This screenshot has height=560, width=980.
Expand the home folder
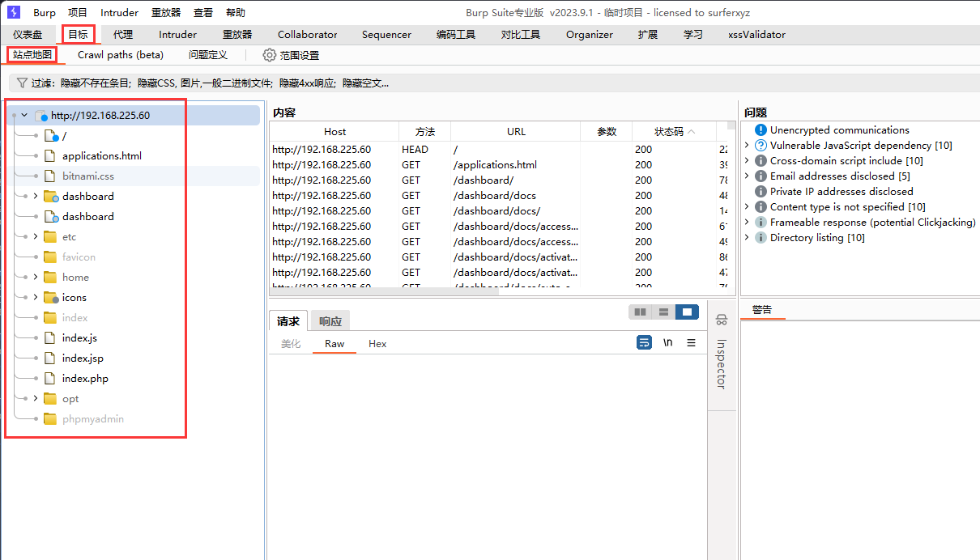click(x=36, y=278)
